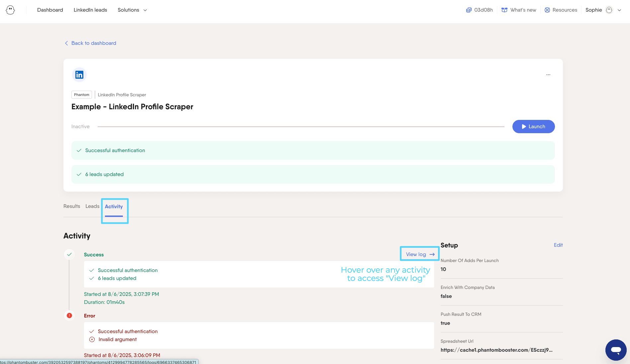Open the chat support widget
630x364 pixels.
tap(616, 350)
